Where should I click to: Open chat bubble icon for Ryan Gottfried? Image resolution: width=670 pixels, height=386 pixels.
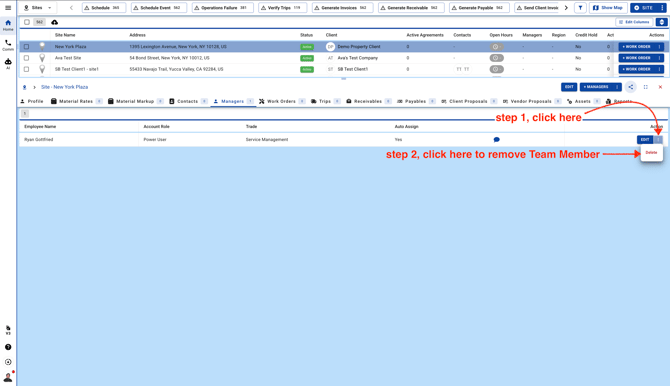(x=497, y=139)
